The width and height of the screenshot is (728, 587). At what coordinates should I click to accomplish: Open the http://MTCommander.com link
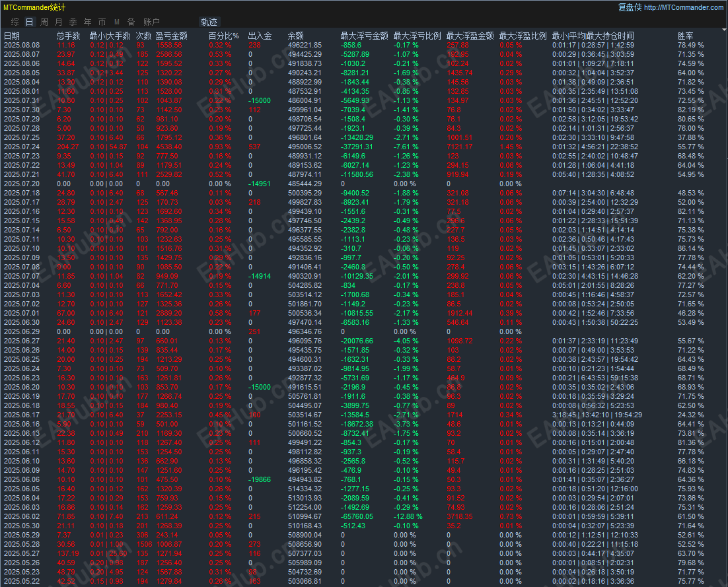pos(684,7)
